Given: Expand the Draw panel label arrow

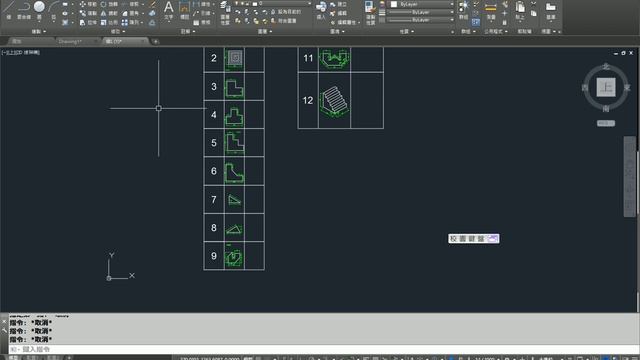Looking at the screenshot, I should pyautogui.click(x=44, y=31).
